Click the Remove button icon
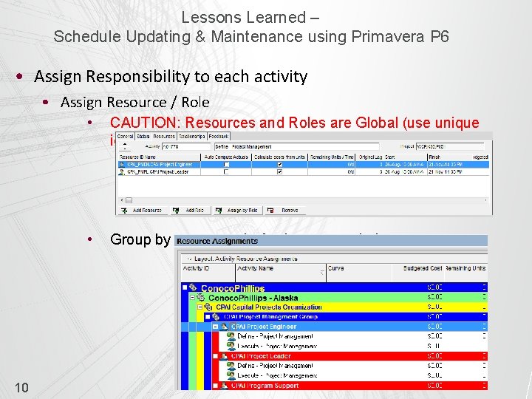This screenshot has width=532, height=399. click(x=270, y=211)
